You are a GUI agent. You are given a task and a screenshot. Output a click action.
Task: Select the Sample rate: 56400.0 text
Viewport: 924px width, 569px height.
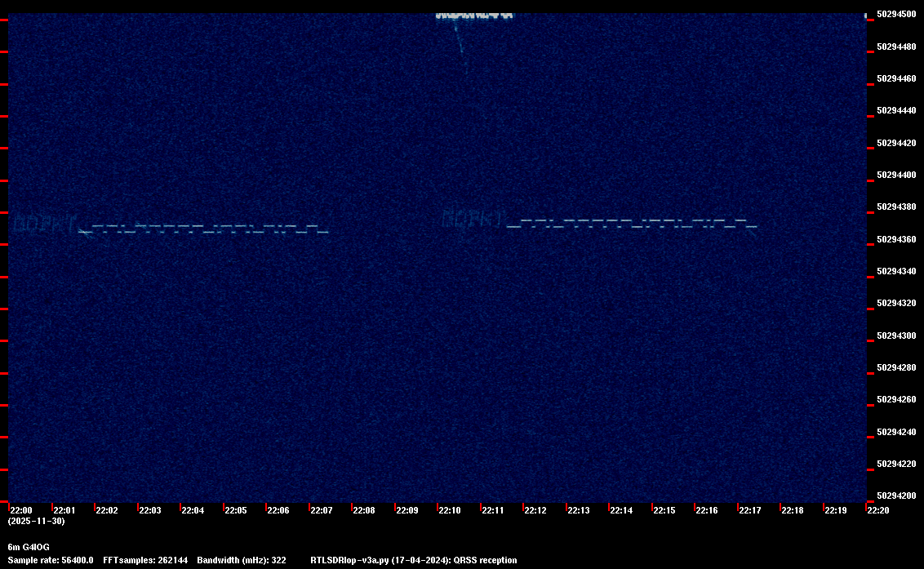coord(50,560)
